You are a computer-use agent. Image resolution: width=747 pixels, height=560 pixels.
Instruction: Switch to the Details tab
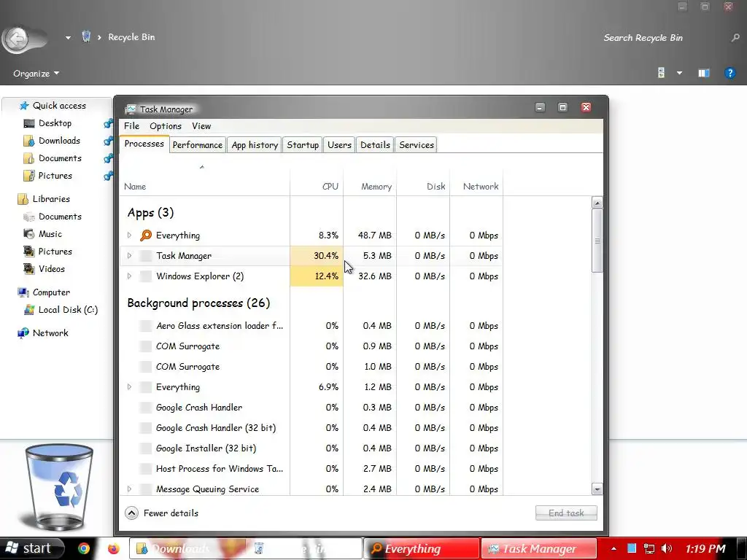coord(375,145)
